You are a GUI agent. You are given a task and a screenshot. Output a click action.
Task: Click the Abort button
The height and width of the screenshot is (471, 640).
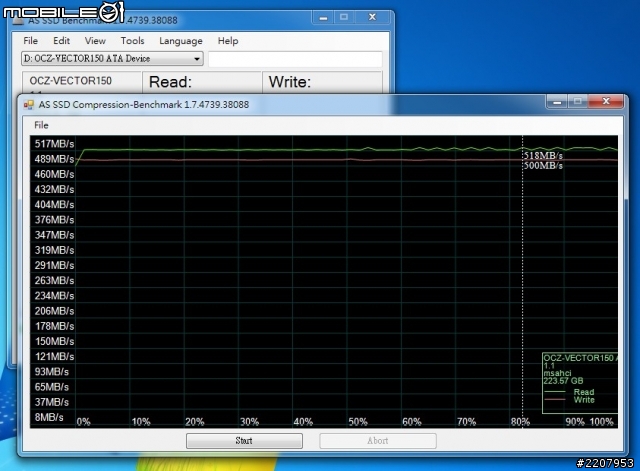(378, 441)
